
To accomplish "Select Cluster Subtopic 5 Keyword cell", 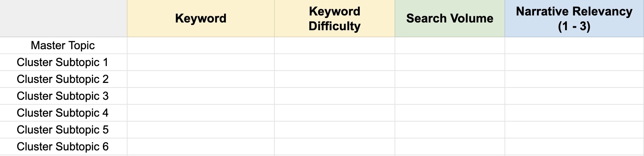I will (201, 130).
